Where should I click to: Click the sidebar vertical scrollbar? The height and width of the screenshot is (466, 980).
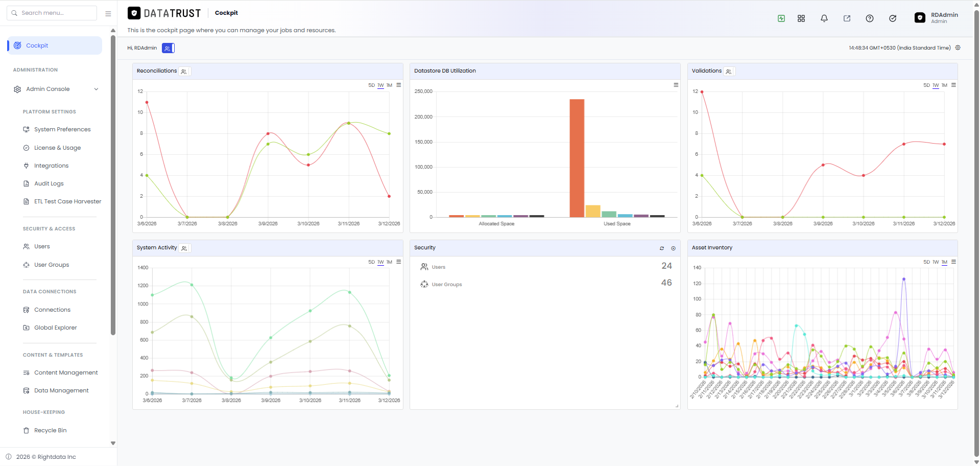[x=113, y=185]
